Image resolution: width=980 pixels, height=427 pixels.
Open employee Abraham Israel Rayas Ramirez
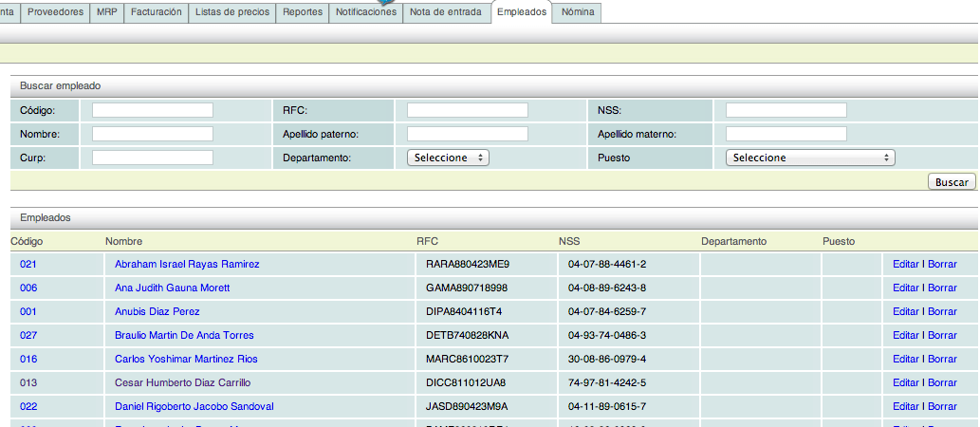point(187,264)
